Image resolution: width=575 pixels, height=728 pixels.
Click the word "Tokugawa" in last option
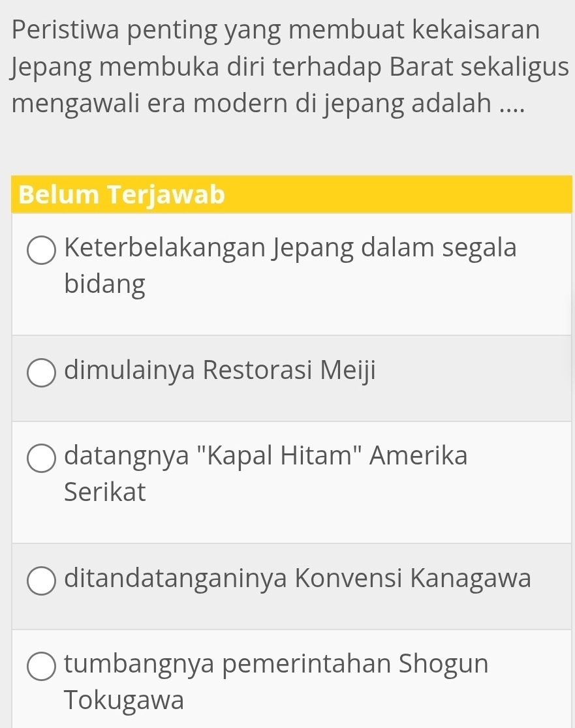coord(124,700)
